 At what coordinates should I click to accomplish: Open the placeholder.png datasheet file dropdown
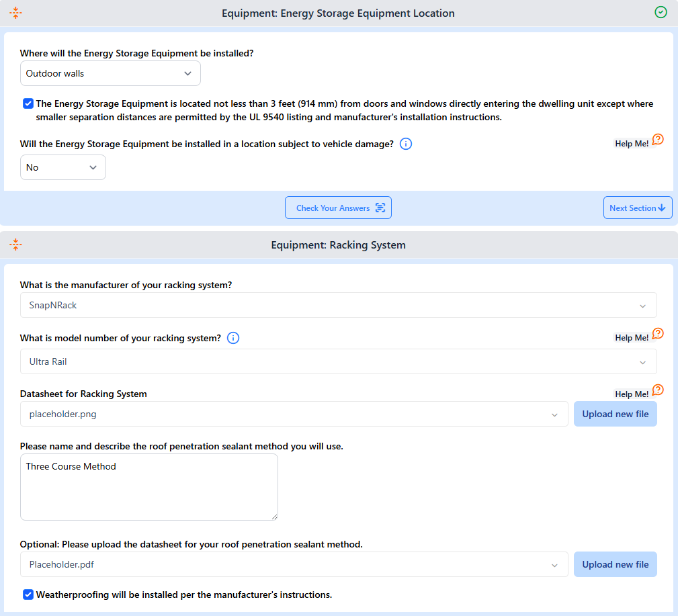[294, 414]
